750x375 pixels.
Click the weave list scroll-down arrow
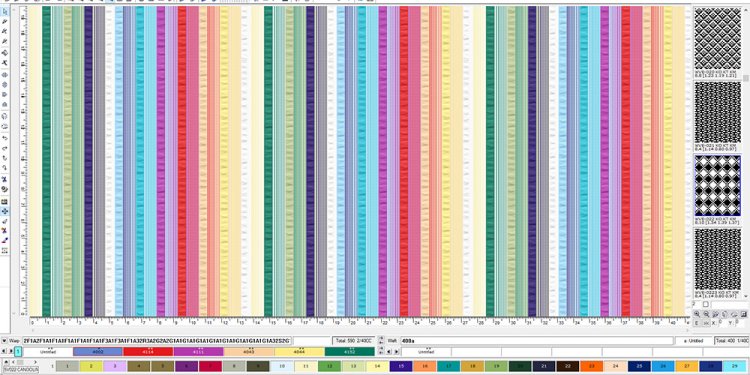click(x=746, y=297)
